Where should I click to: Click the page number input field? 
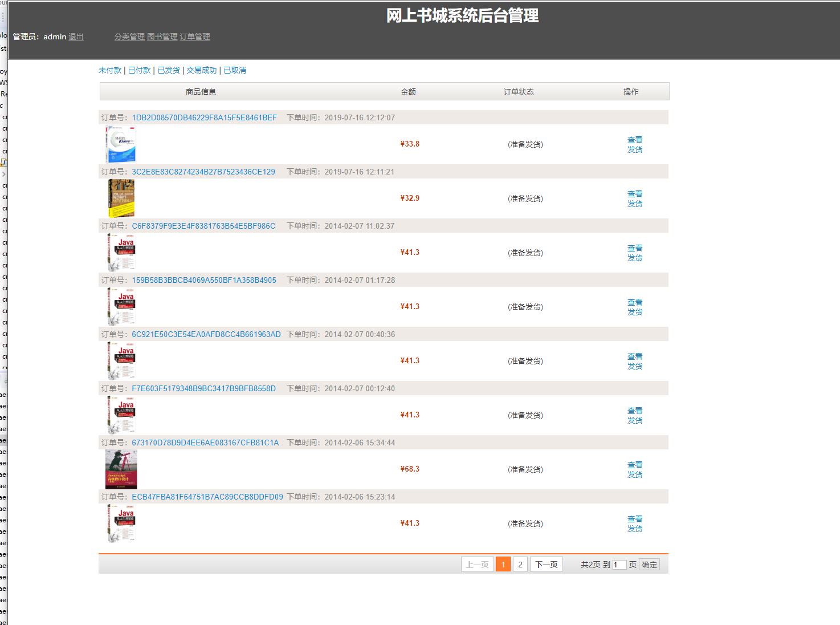620,564
